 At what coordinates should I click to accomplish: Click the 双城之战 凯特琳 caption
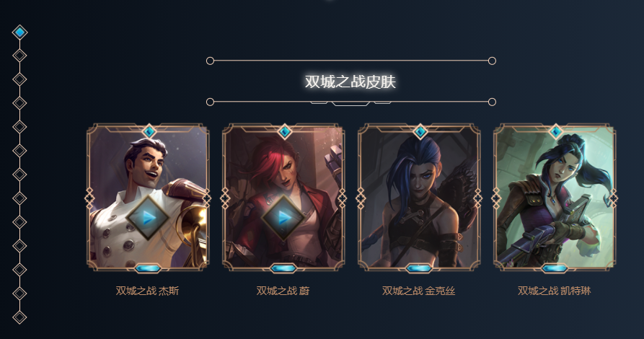(x=554, y=291)
